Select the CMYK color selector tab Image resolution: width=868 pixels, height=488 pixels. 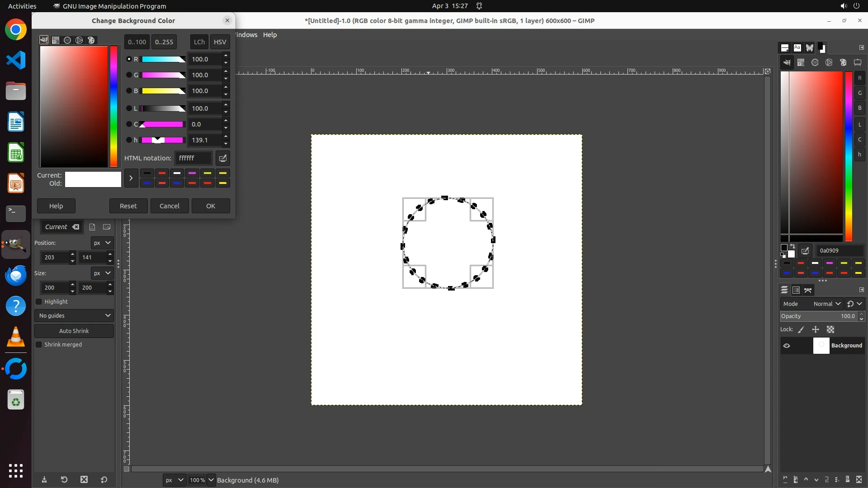56,40
